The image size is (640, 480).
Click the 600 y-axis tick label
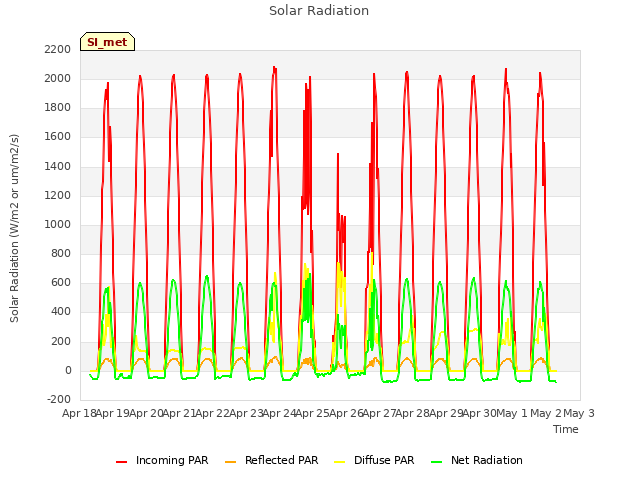tap(61, 282)
